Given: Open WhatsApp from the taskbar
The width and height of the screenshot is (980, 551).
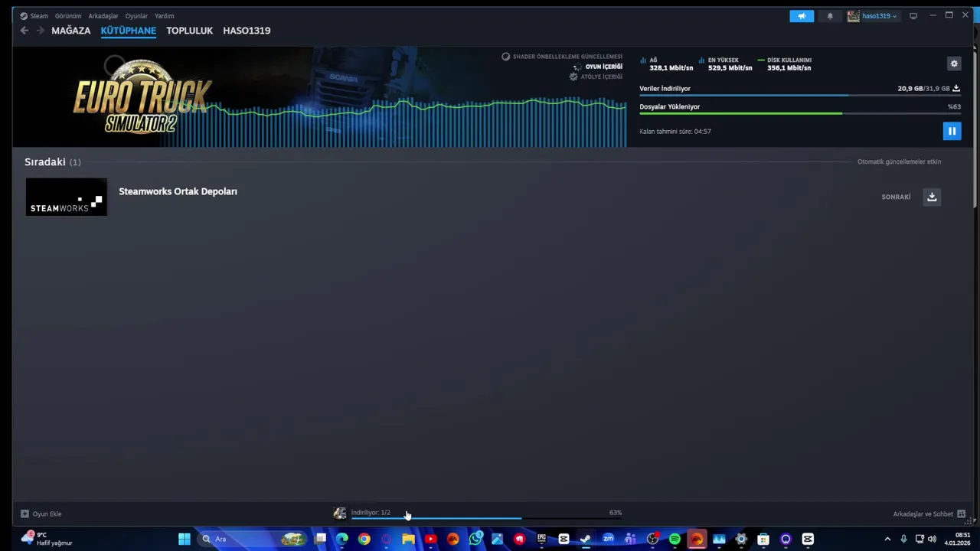Looking at the screenshot, I should click(475, 539).
